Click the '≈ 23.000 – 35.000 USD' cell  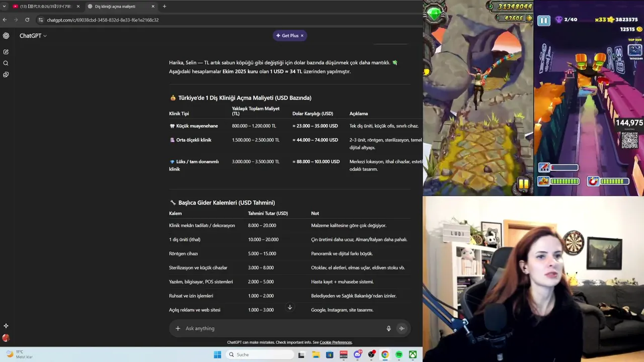click(x=315, y=126)
